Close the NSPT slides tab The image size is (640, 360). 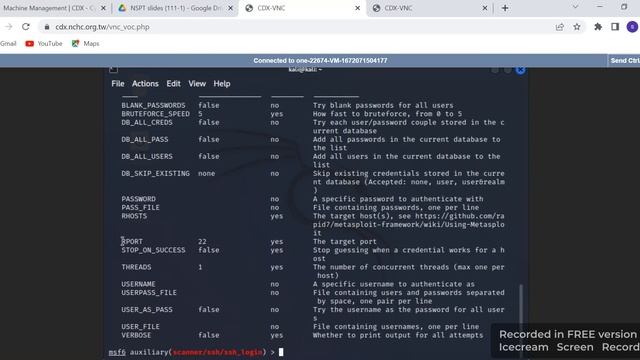pos(231,8)
